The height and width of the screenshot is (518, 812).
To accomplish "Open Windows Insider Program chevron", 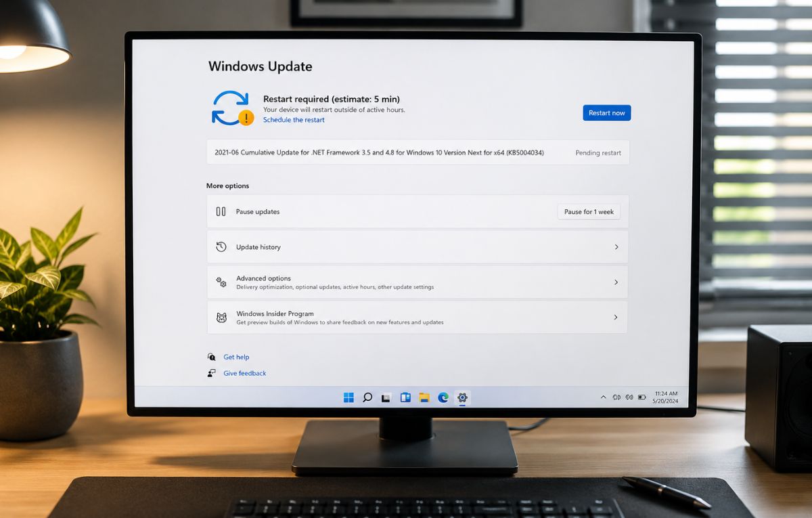I will pyautogui.click(x=616, y=318).
